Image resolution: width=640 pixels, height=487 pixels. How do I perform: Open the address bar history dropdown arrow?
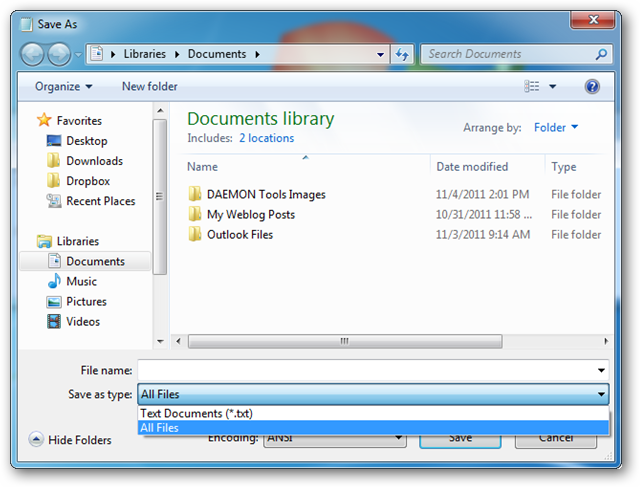coord(380,54)
